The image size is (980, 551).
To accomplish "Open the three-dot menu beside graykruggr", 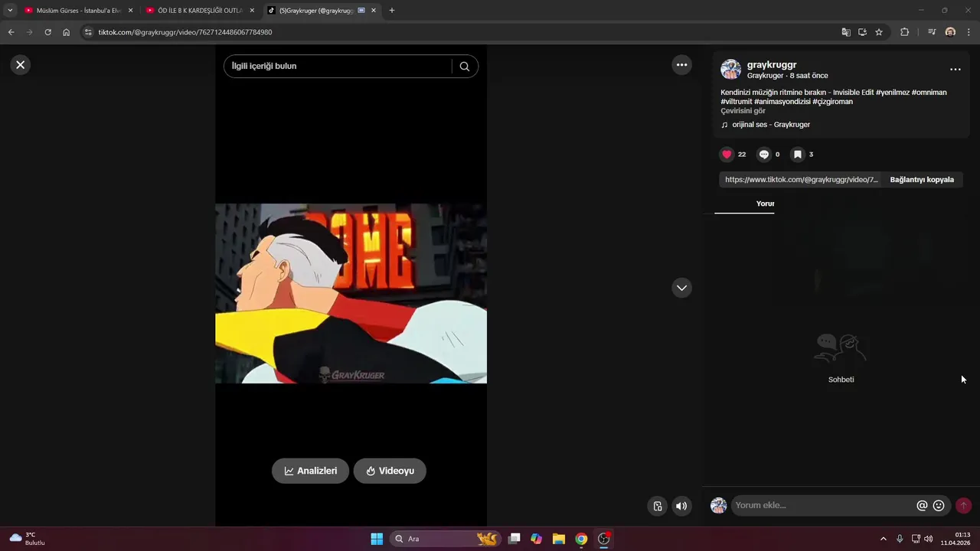I will 955,70.
